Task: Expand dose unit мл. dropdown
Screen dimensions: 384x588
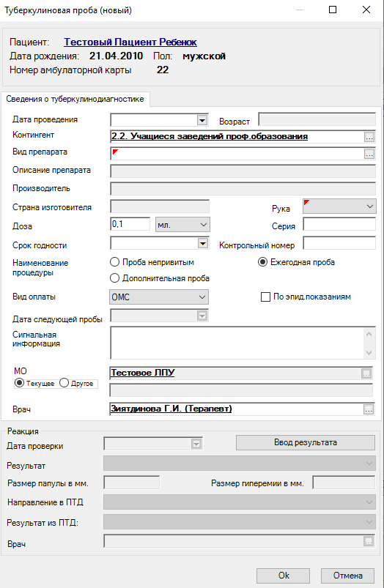Action: [x=182, y=225]
